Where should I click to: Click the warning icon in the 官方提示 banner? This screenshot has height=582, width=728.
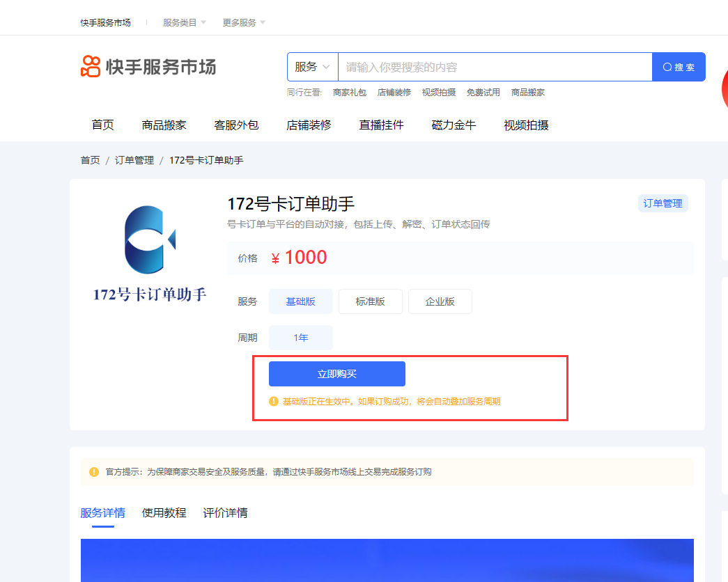pyautogui.click(x=95, y=471)
